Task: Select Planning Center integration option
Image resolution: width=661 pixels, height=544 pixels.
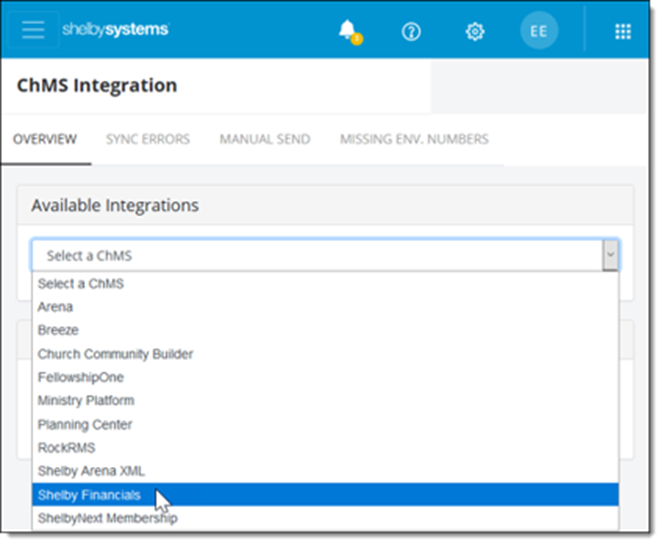Action: coord(84,424)
